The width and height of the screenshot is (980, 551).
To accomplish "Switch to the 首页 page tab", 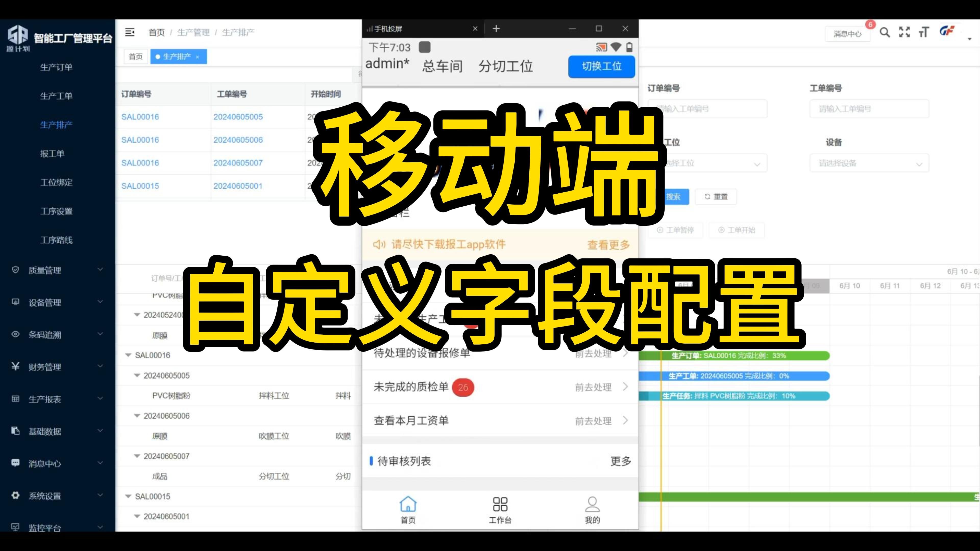I will (136, 57).
